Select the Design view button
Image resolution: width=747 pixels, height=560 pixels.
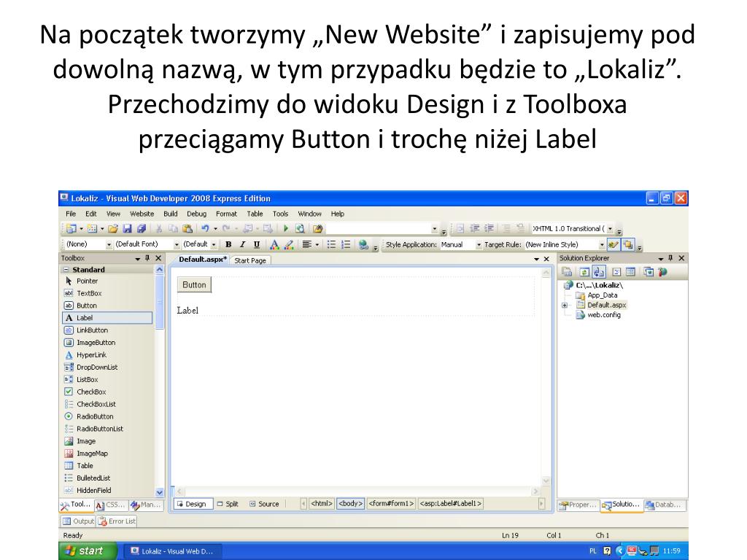[x=192, y=504]
